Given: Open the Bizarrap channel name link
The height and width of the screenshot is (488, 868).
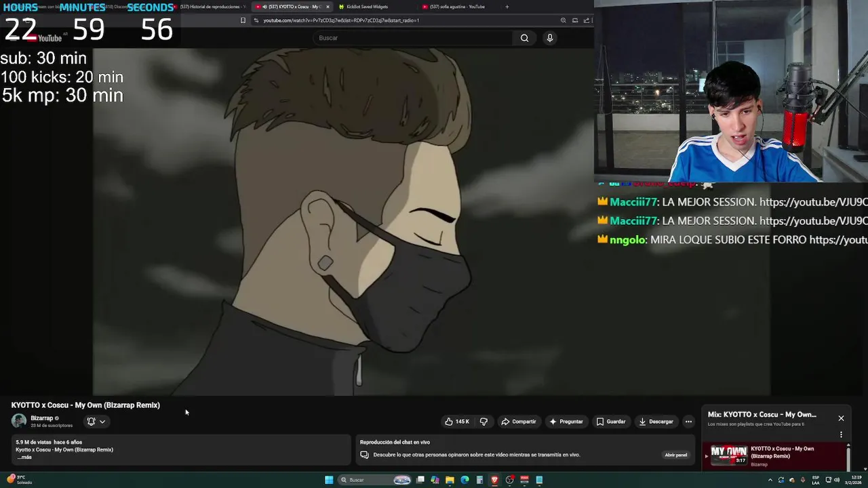Looking at the screenshot, I should (41, 418).
